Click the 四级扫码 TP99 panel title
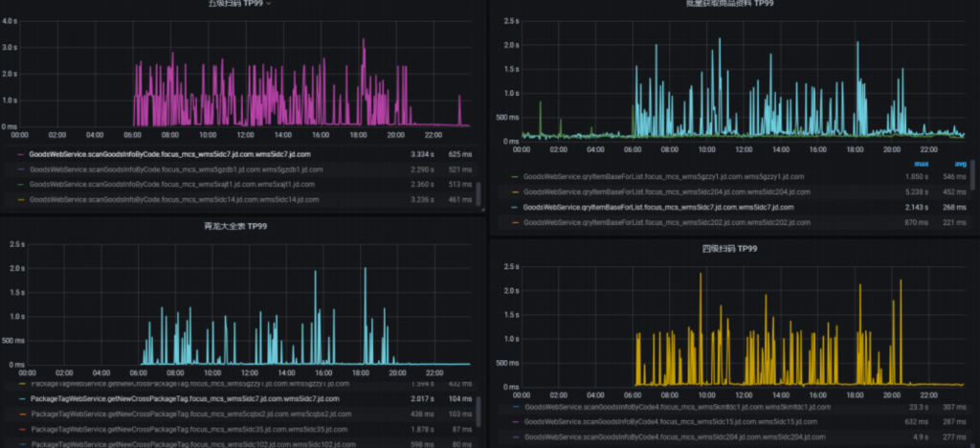This screenshot has width=980, height=448. 731,249
